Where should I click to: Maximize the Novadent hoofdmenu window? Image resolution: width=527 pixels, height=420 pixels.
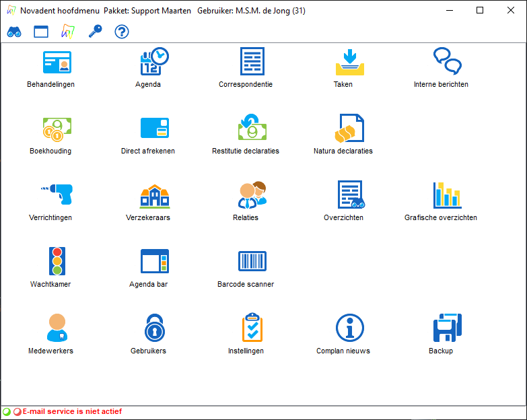[x=480, y=10]
